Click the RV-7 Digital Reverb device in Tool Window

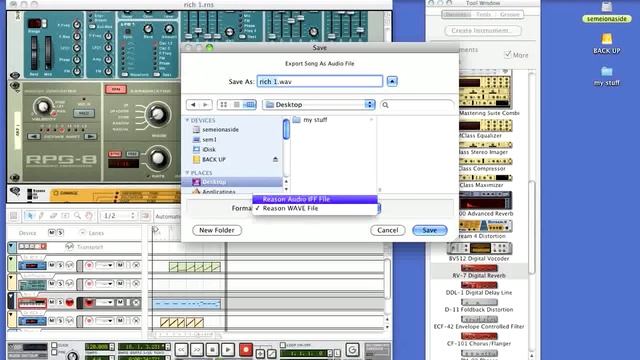pyautogui.click(x=479, y=271)
